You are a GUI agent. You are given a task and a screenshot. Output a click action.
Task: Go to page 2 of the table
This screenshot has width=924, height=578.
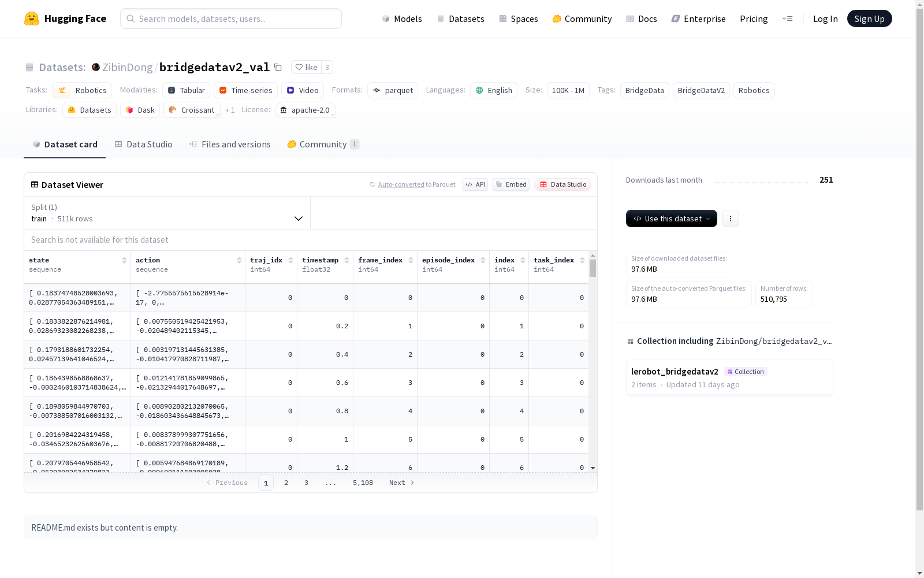(x=286, y=483)
